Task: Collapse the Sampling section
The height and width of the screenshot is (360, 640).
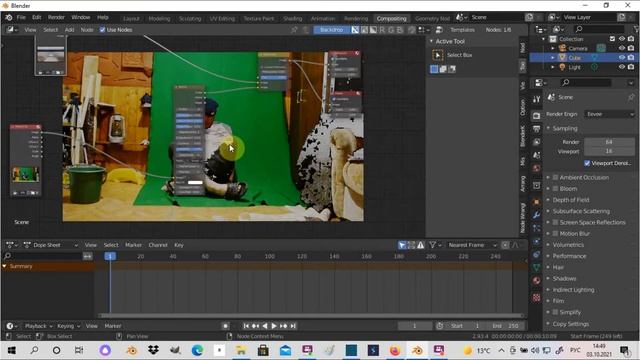Action: point(549,128)
